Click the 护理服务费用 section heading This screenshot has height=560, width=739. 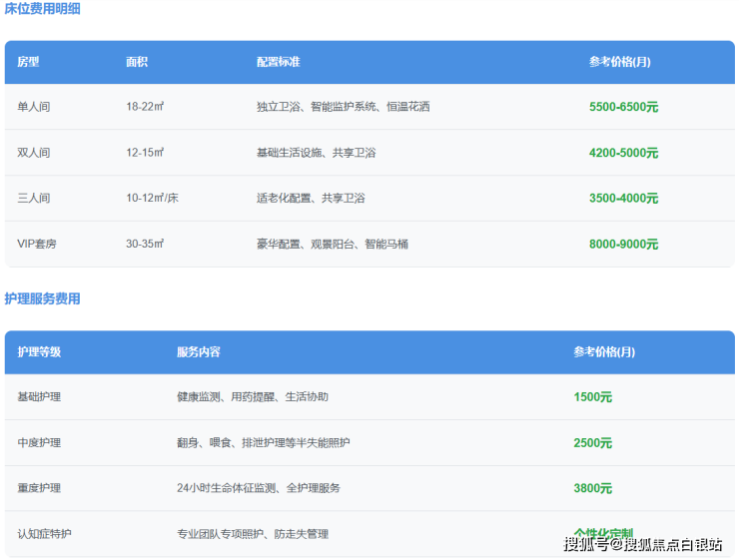coord(42,298)
